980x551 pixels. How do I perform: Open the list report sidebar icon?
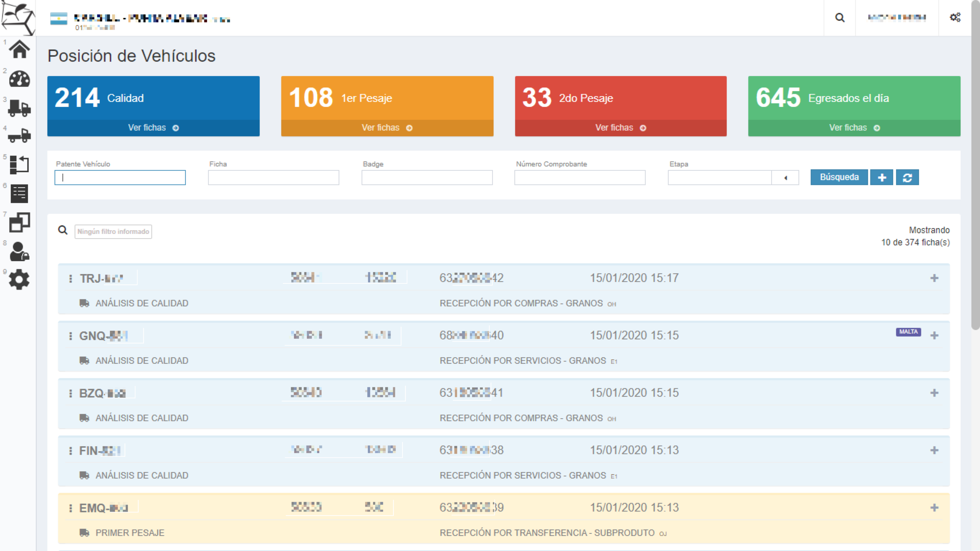point(19,194)
